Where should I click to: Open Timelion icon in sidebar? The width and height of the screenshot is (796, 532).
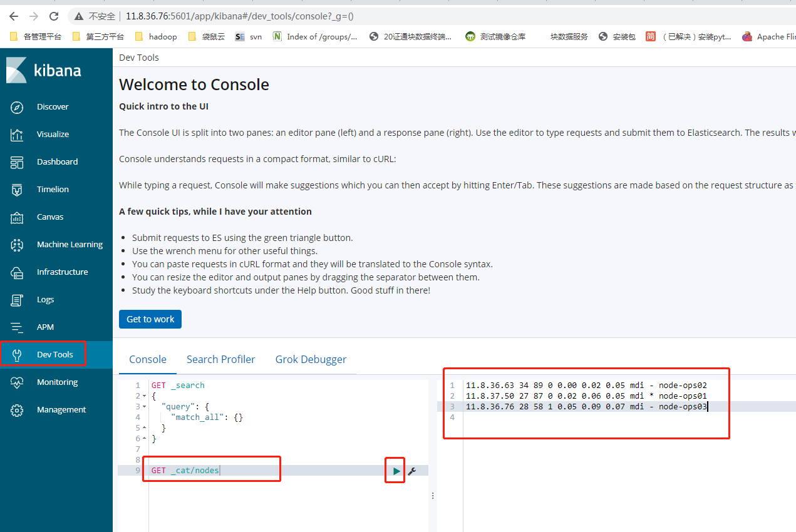pos(17,190)
